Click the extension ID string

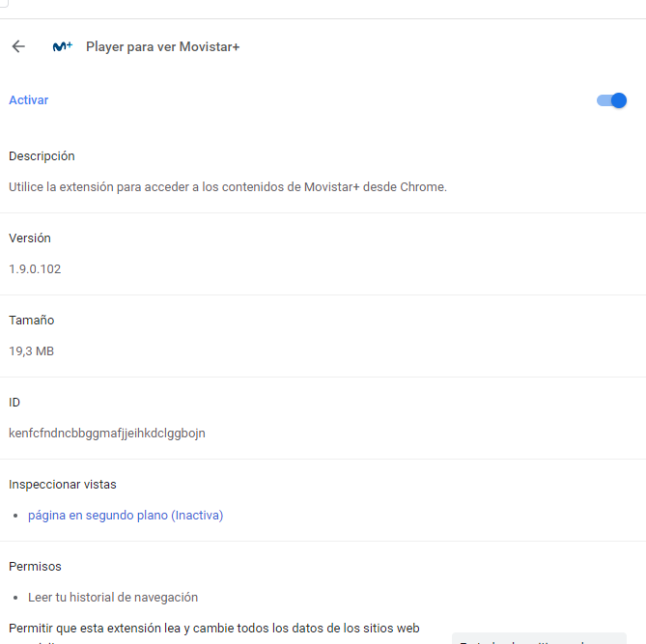tap(107, 433)
